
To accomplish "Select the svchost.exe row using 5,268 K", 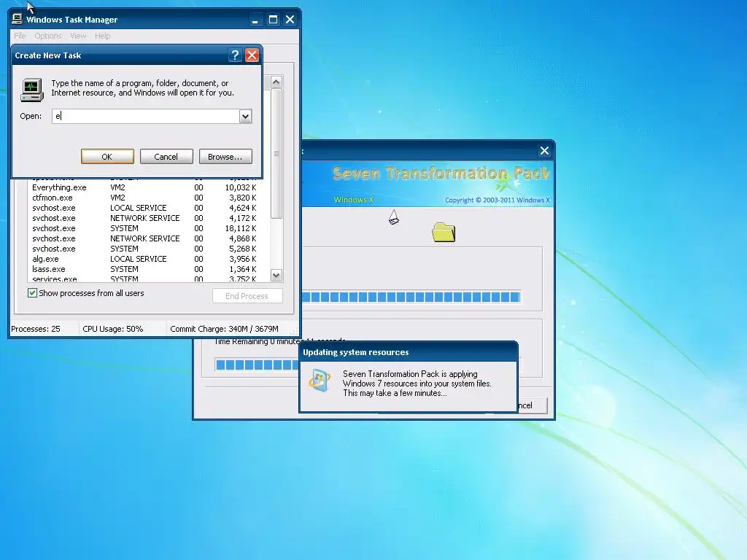I will pyautogui.click(x=147, y=249).
